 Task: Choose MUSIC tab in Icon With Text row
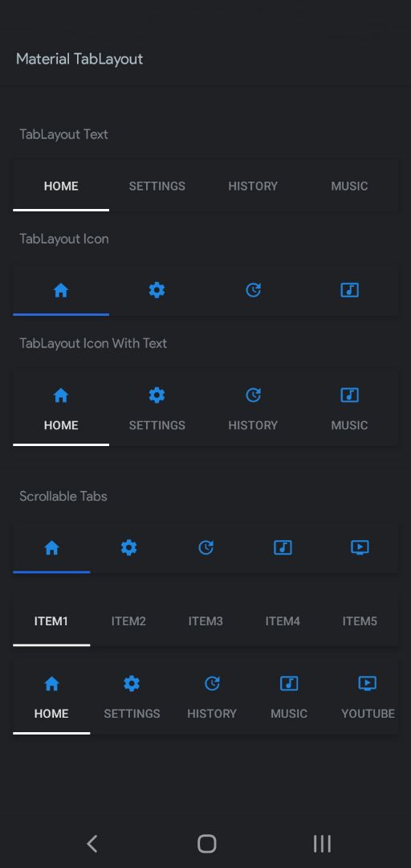tap(350, 408)
